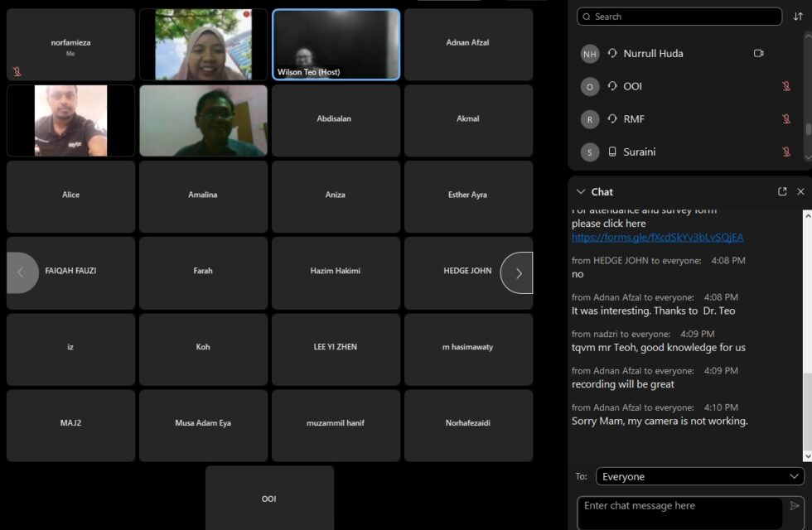Open the forms.gle attendance survey link
This screenshot has height=530, width=812.
click(659, 238)
